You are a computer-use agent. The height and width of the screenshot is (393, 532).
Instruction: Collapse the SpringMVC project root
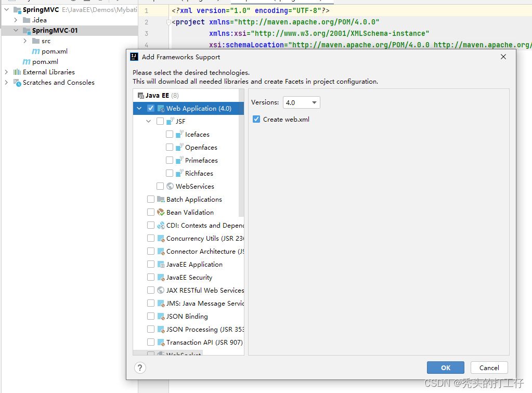[6, 9]
